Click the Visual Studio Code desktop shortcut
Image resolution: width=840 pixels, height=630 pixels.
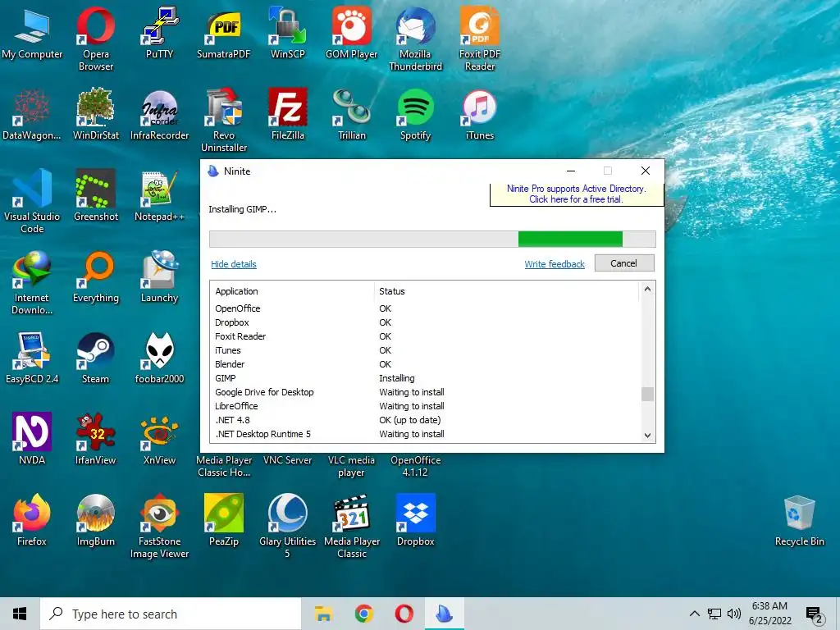[32, 202]
